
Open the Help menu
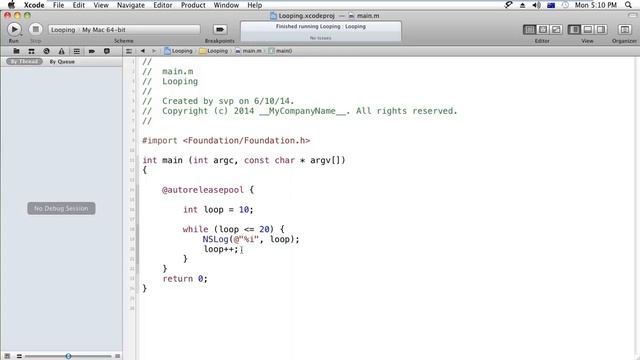254,5
